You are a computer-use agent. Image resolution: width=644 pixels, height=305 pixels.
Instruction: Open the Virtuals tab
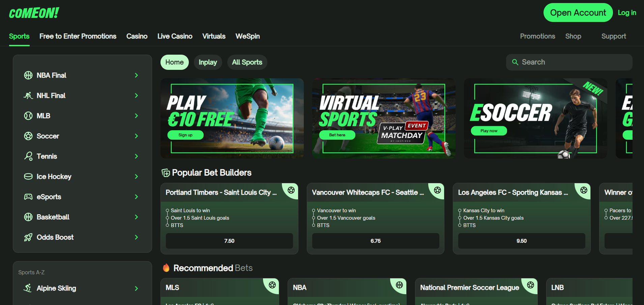click(214, 36)
